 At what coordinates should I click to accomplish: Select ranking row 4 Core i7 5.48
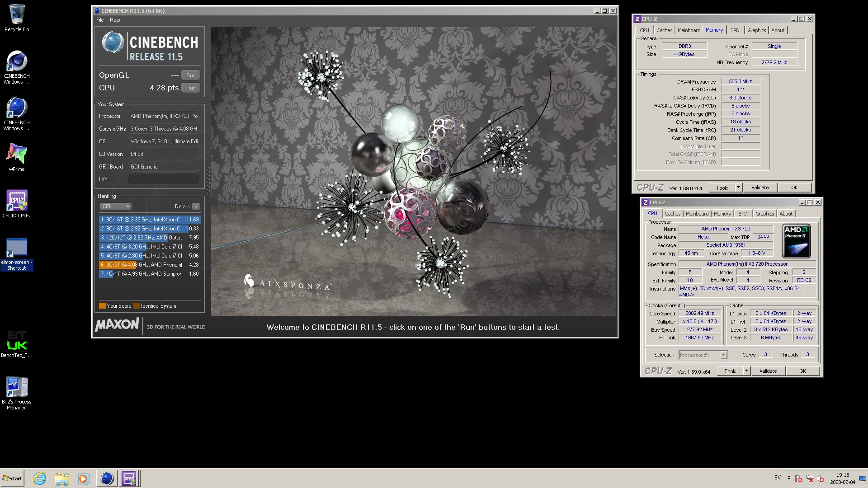click(x=150, y=247)
